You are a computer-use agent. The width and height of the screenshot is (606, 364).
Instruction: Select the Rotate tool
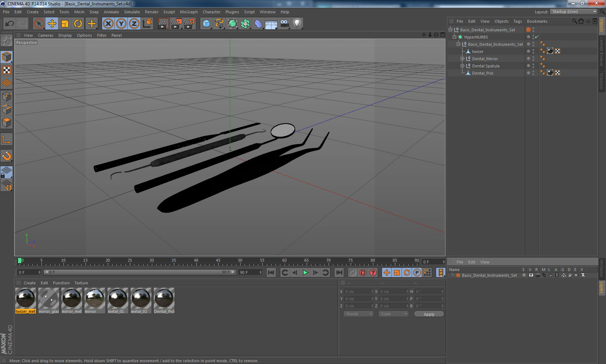pyautogui.click(x=78, y=24)
